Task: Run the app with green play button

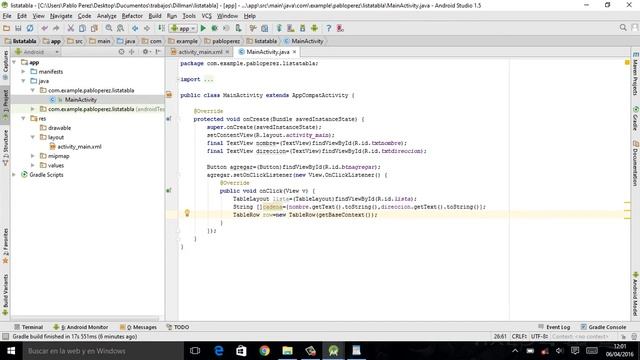Action: pos(203,28)
